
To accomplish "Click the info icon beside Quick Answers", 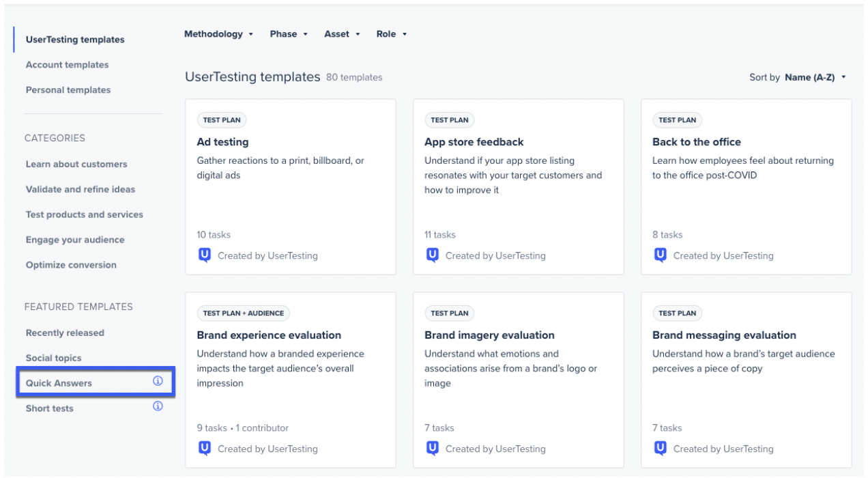I will click(x=158, y=381).
